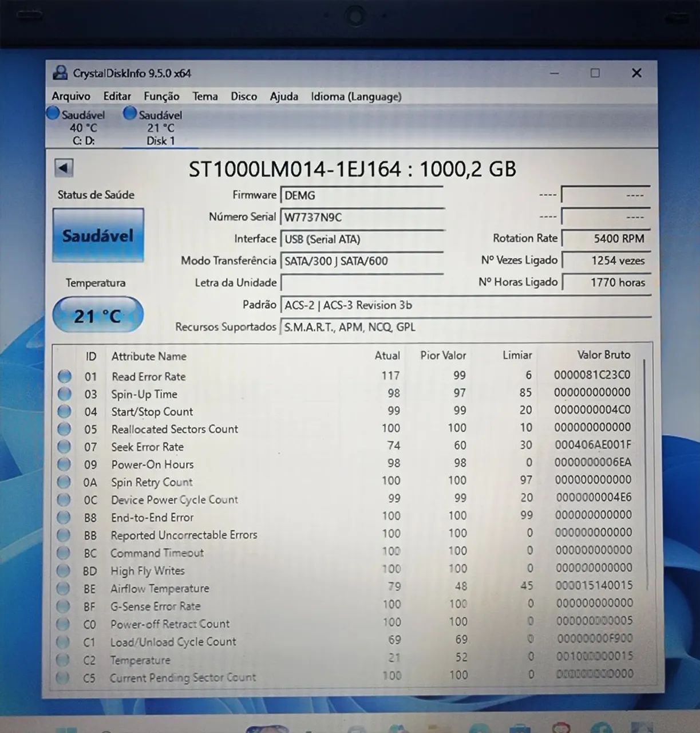
Task: Click the Padrão field ACS-2 | ACS-3
Action: pyautogui.click(x=466, y=305)
